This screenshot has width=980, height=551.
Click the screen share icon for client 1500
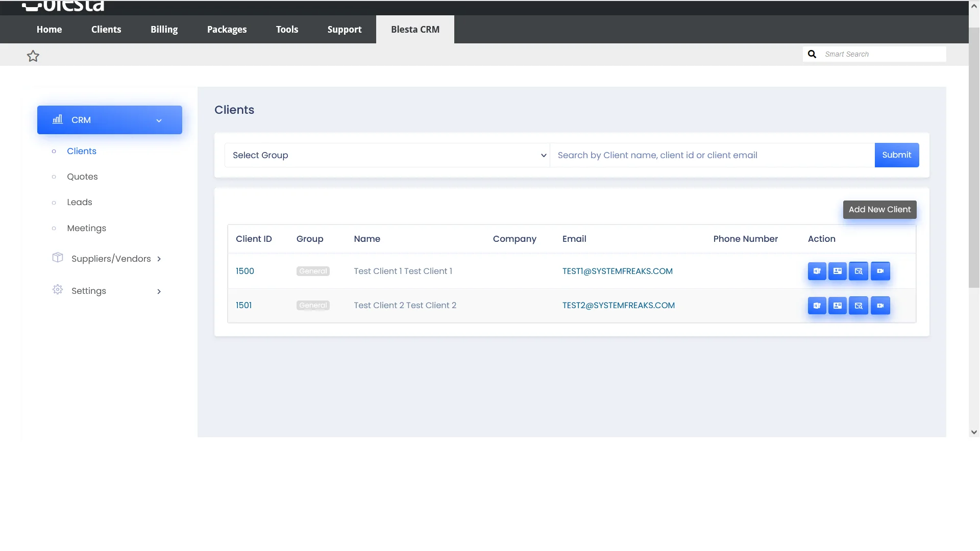point(880,270)
